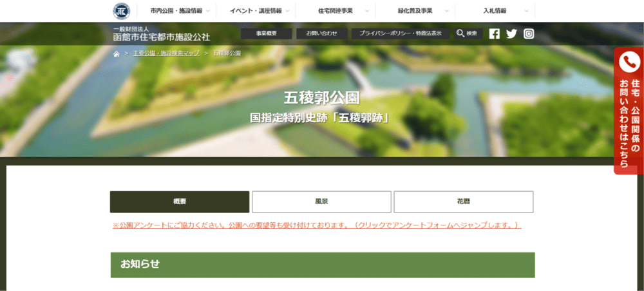The height and width of the screenshot is (291, 644).
Task: Click the red phone icon
Action: [629, 62]
